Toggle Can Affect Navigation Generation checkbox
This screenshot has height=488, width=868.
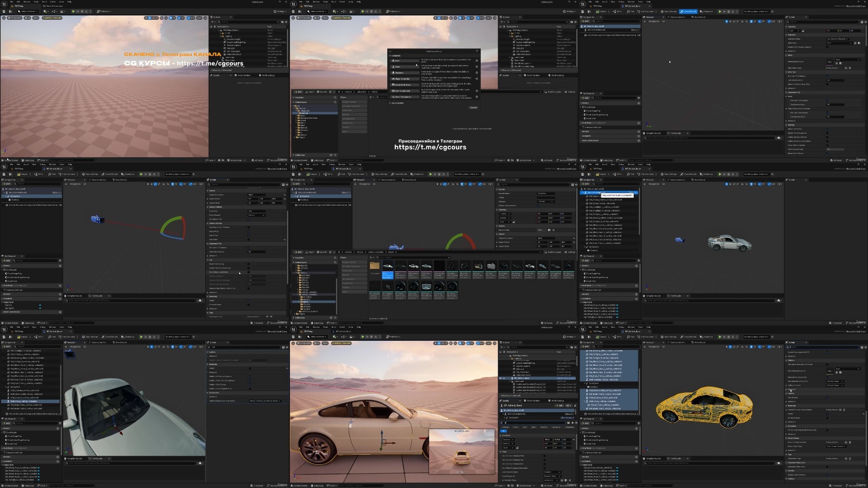(544, 468)
